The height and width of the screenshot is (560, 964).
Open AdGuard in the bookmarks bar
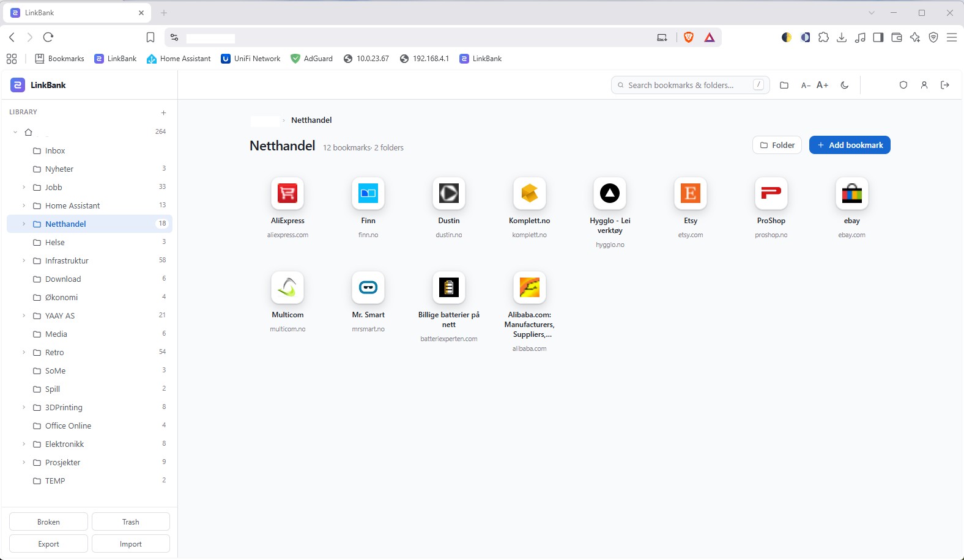(x=312, y=59)
